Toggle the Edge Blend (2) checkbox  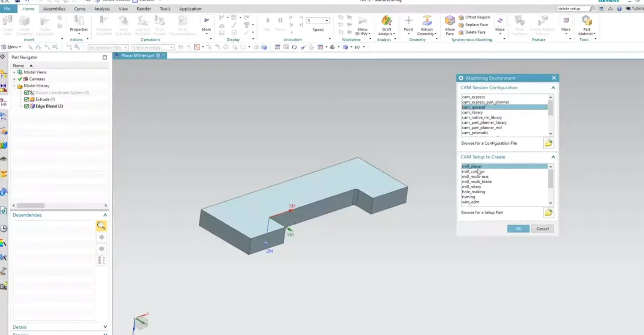coord(27,106)
